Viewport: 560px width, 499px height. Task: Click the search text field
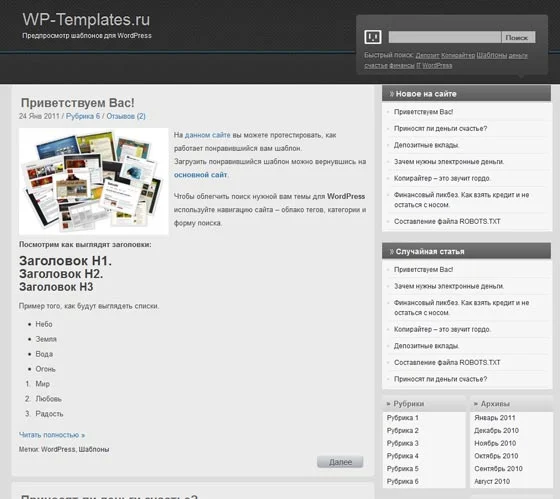(445, 37)
